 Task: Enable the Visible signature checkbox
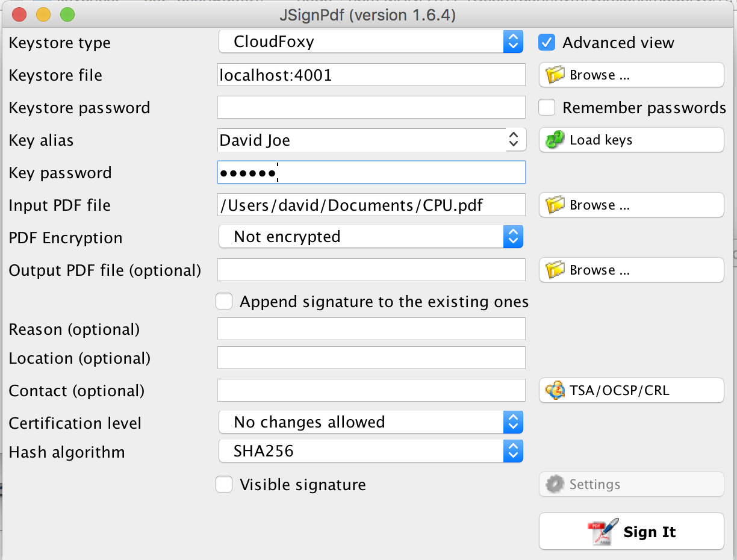click(224, 485)
